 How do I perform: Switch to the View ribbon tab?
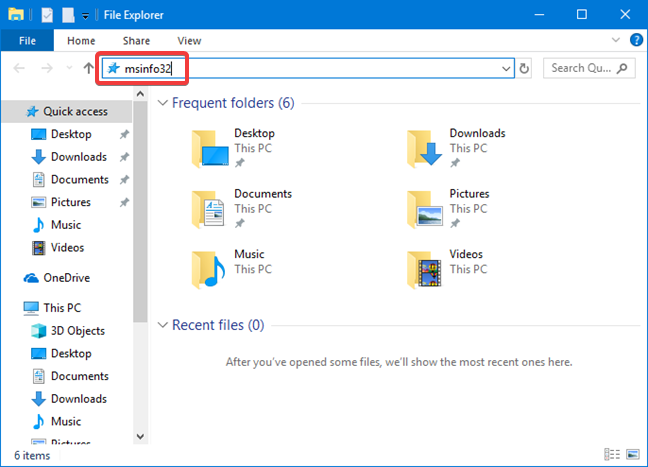pos(189,41)
